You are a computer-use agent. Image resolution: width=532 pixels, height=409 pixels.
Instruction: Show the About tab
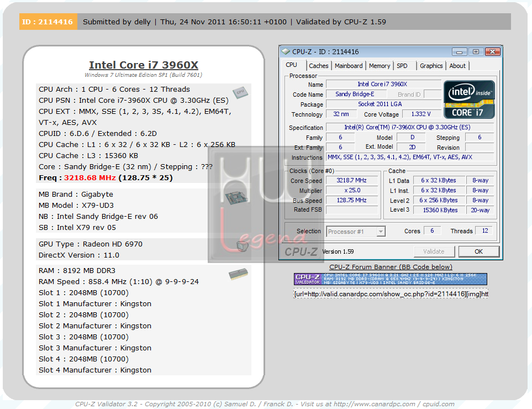pyautogui.click(x=457, y=66)
